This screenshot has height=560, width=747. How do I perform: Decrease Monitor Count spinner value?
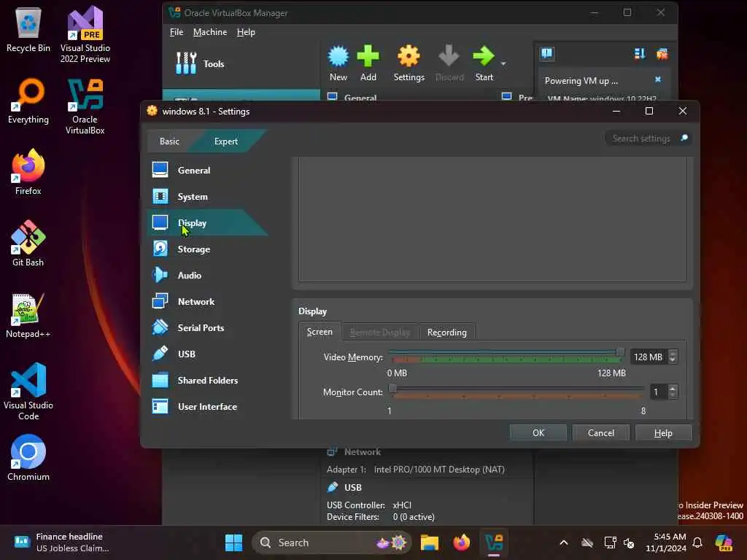pyautogui.click(x=673, y=395)
